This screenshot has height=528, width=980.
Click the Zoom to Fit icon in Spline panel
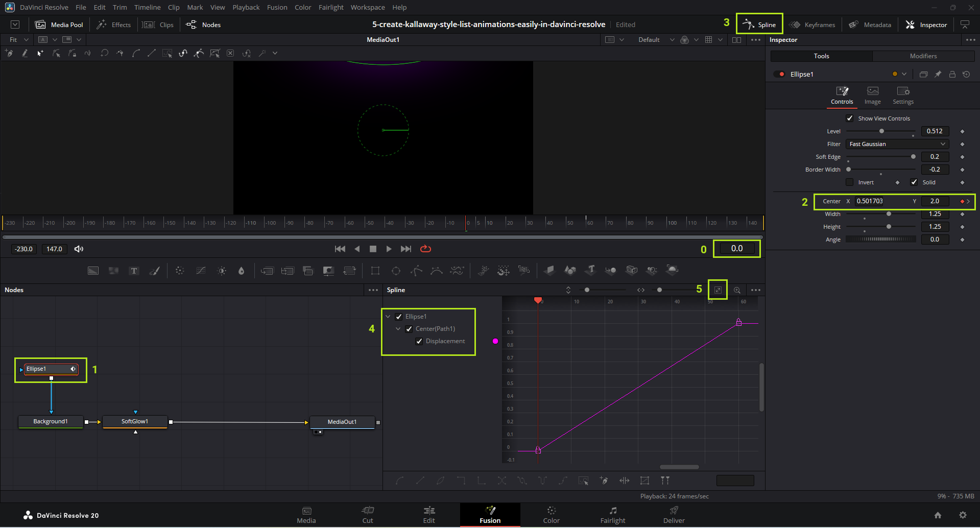click(x=718, y=290)
